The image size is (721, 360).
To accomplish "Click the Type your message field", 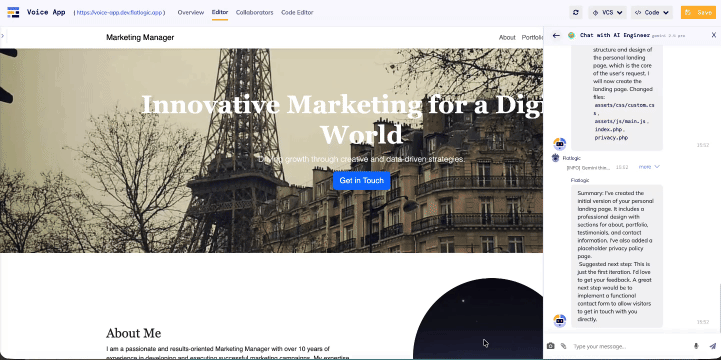I will [630, 346].
